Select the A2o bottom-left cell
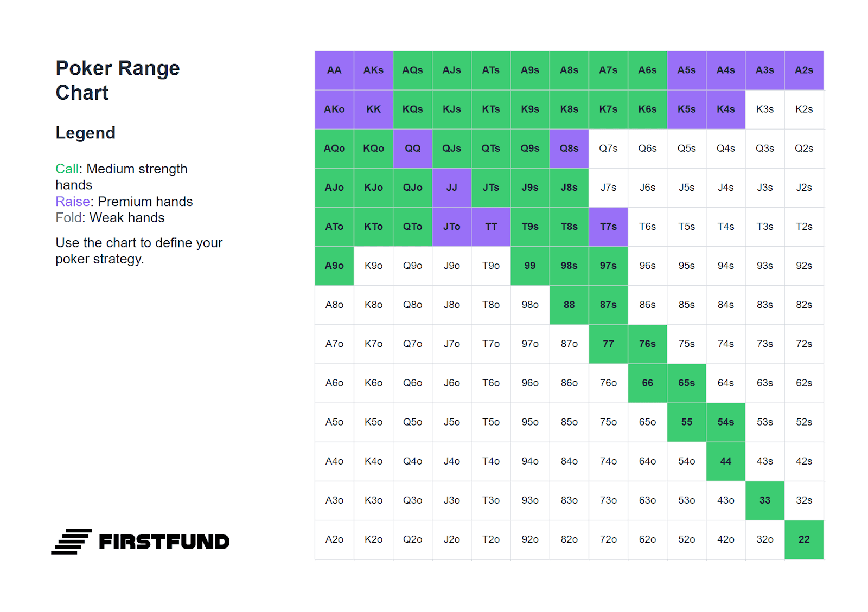Viewport: 868px width, 612px height. [x=334, y=539]
